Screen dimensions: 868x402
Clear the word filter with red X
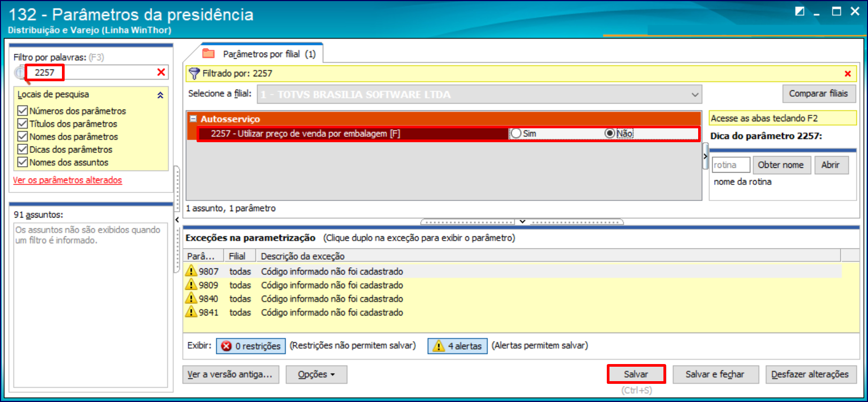click(161, 72)
